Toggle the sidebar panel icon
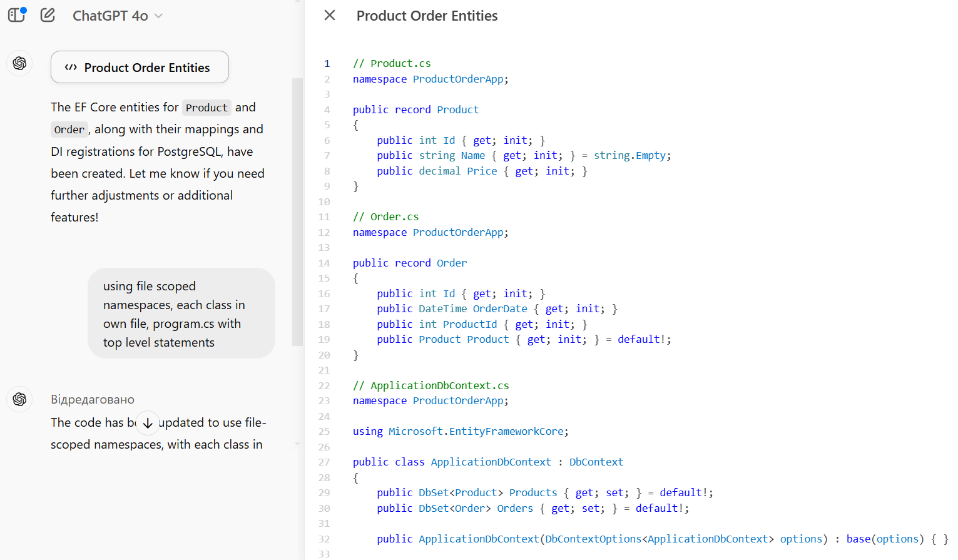958x560 pixels. pos(17,15)
